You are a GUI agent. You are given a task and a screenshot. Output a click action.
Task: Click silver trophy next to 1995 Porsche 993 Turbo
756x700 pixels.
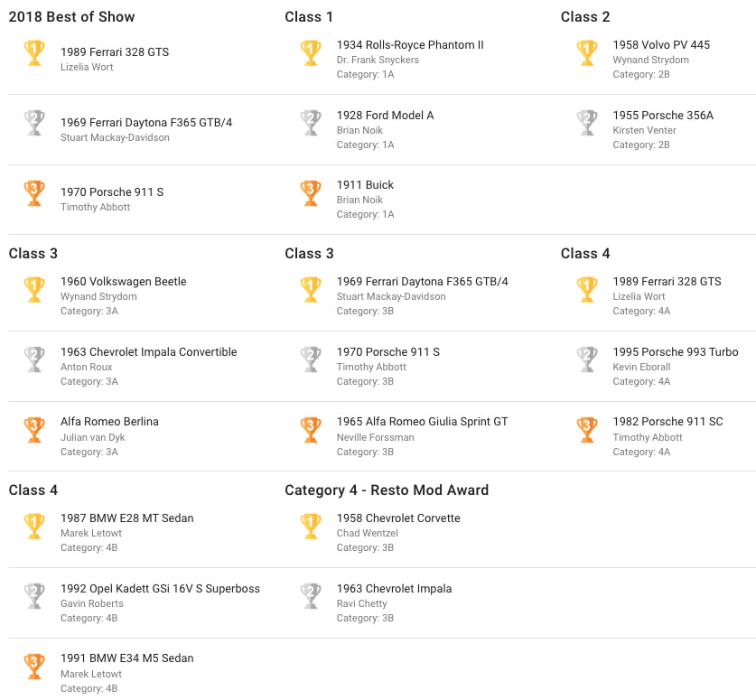(x=587, y=359)
